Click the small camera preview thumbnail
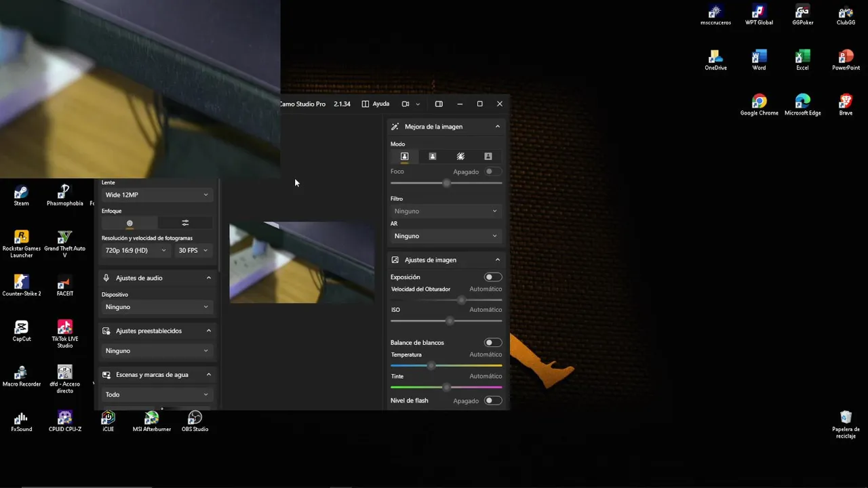Viewport: 868px width, 488px height. point(302,262)
